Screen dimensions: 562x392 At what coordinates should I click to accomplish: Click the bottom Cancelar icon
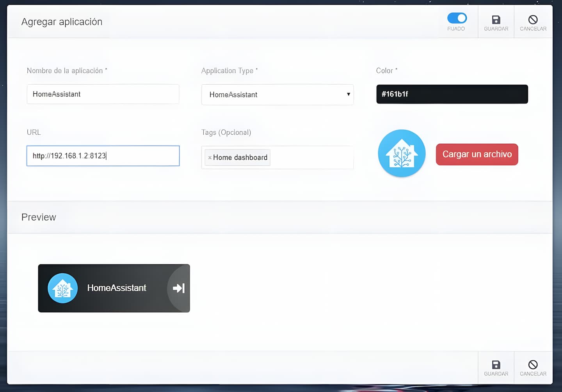coord(533,365)
